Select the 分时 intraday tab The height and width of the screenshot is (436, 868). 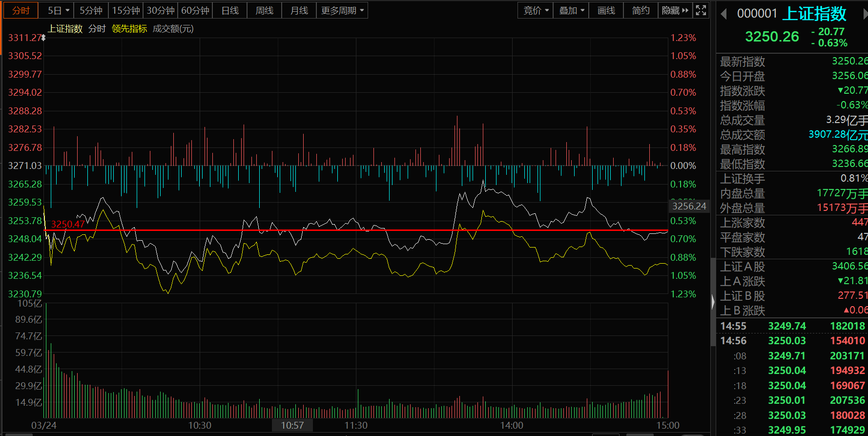tap(21, 10)
